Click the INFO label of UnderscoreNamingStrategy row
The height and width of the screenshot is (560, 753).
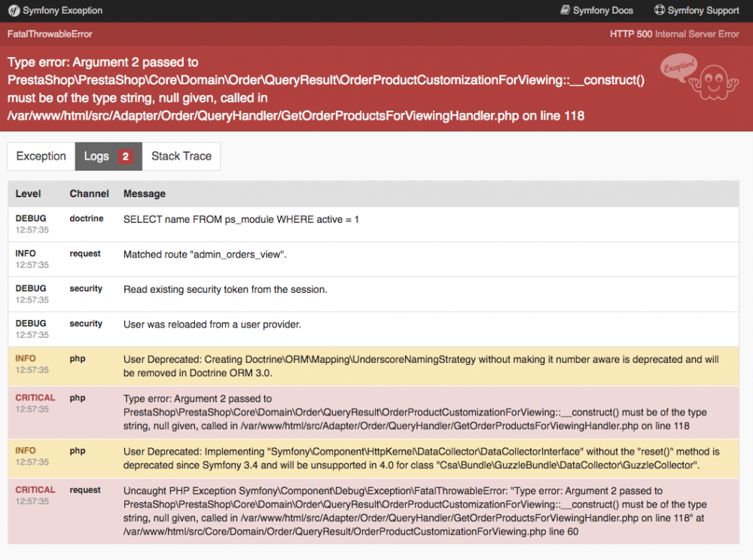26,358
